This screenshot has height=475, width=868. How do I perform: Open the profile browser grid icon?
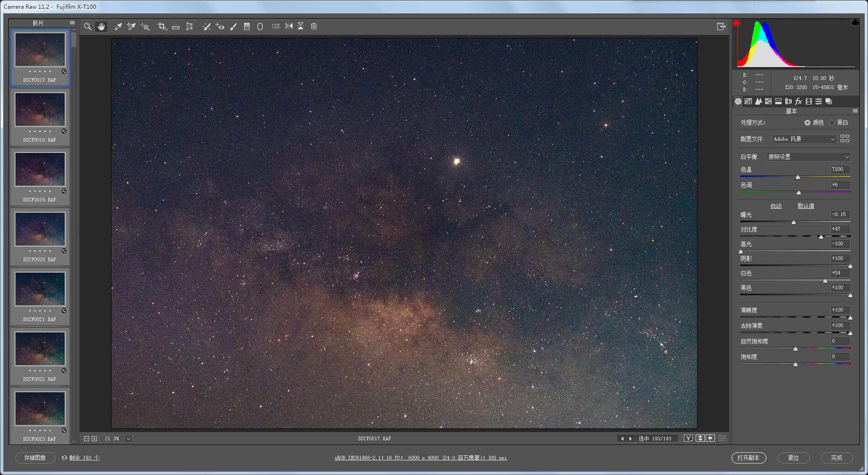point(845,138)
